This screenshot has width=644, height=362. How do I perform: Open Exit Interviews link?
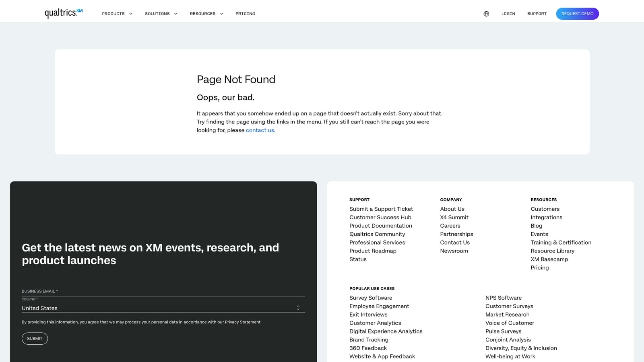(x=368, y=315)
